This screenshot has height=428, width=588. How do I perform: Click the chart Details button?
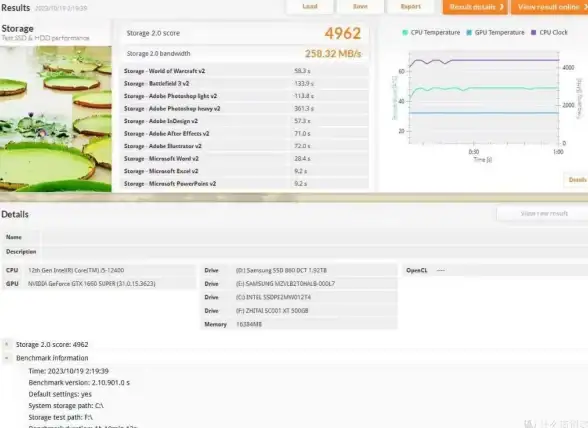tap(577, 180)
